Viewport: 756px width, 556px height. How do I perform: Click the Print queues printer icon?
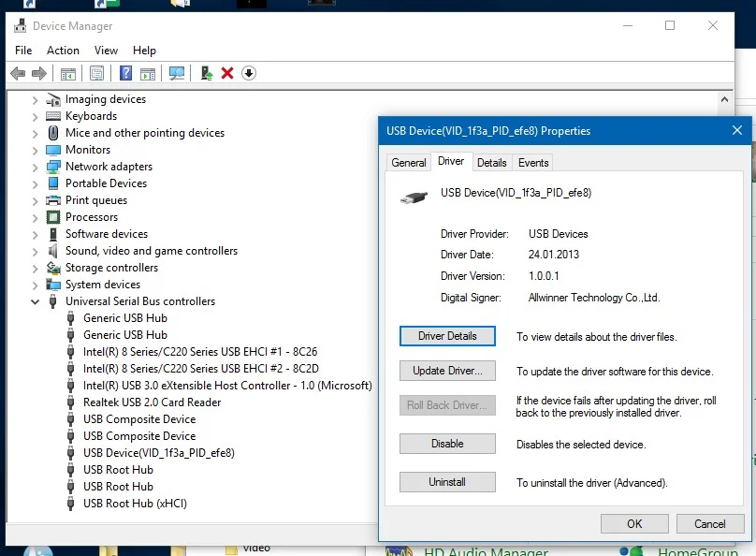pyautogui.click(x=53, y=200)
